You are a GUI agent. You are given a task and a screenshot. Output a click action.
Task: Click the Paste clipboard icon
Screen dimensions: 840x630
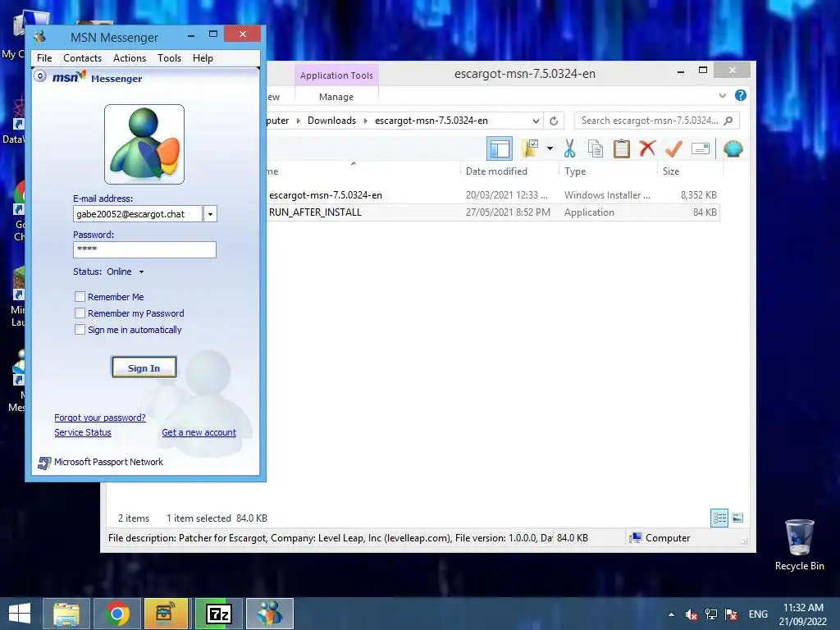click(x=622, y=148)
